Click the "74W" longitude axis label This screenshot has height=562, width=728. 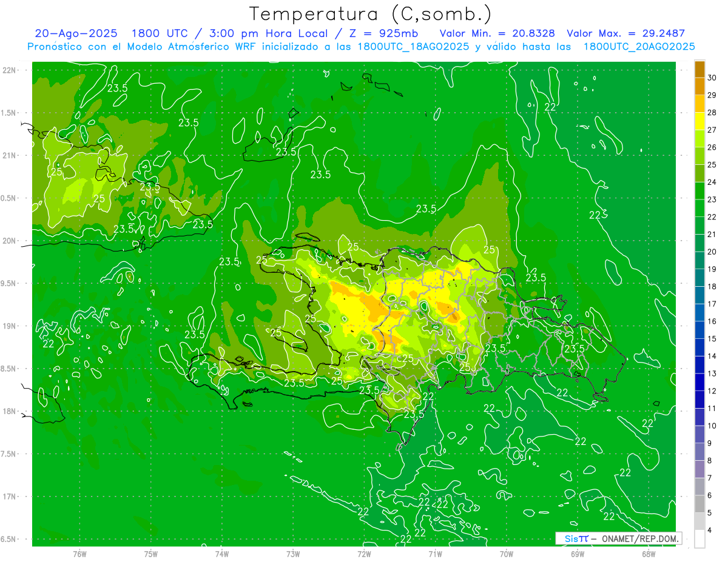pyautogui.click(x=222, y=554)
